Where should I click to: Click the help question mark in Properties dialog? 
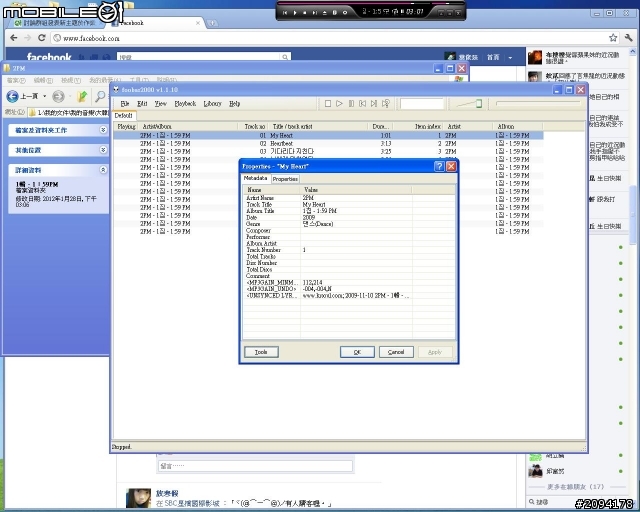coord(439,166)
